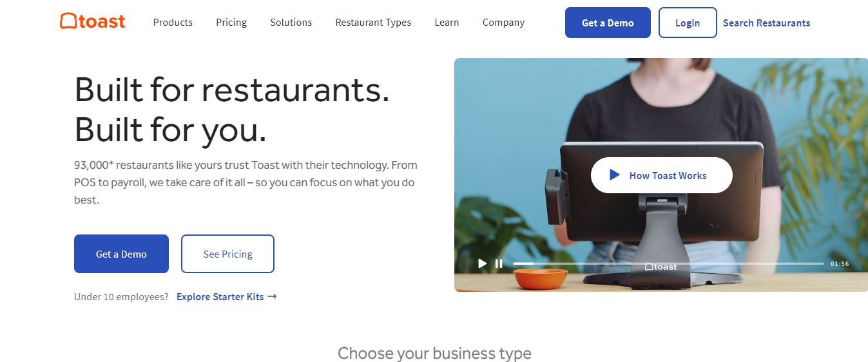Image resolution: width=868 pixels, height=362 pixels.
Task: Click the Get a Demo button in the header
Action: pos(608,23)
